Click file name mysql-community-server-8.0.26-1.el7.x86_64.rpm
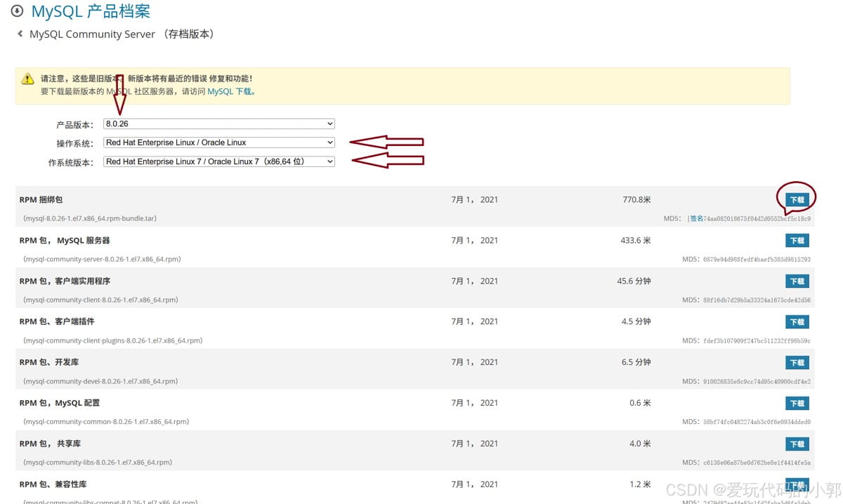The image size is (843, 504). click(x=103, y=259)
